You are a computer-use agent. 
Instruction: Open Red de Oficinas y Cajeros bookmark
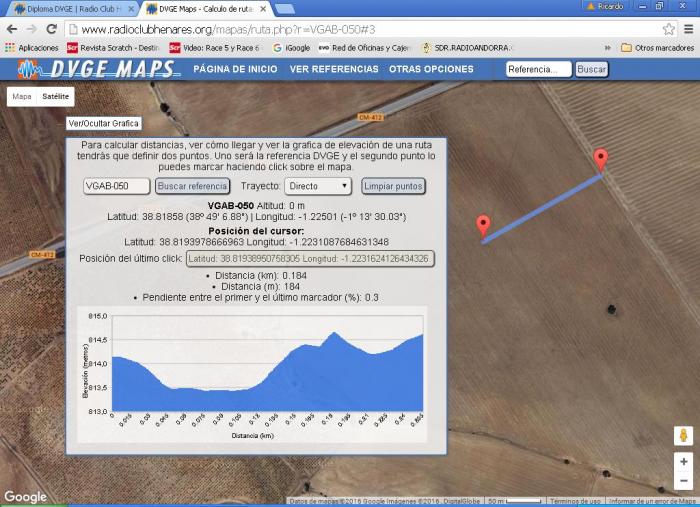(x=364, y=47)
